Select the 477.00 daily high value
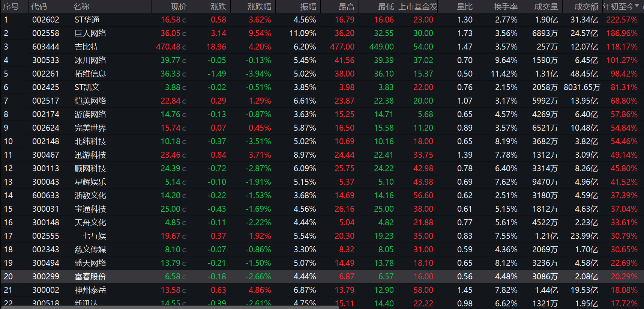This screenshot has width=644, height=309. point(342,47)
